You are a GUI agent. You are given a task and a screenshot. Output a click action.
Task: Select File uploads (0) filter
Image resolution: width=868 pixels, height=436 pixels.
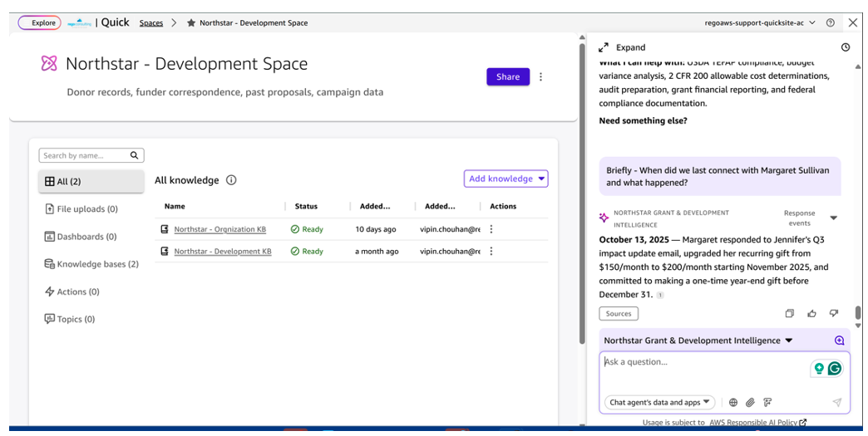(x=81, y=209)
